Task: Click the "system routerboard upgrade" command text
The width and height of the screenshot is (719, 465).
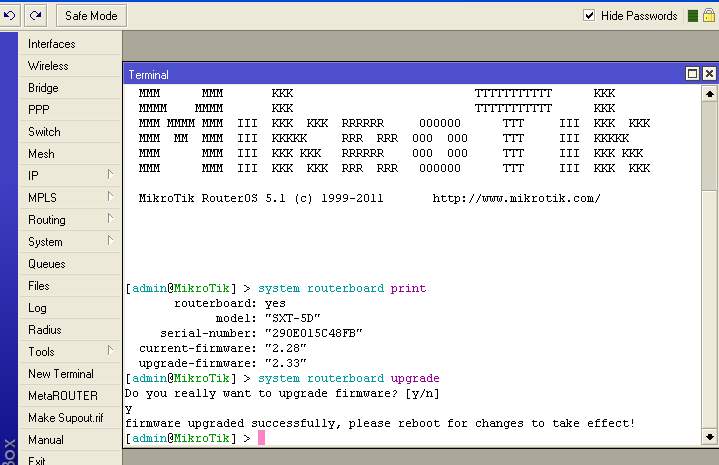Action: click(348, 379)
